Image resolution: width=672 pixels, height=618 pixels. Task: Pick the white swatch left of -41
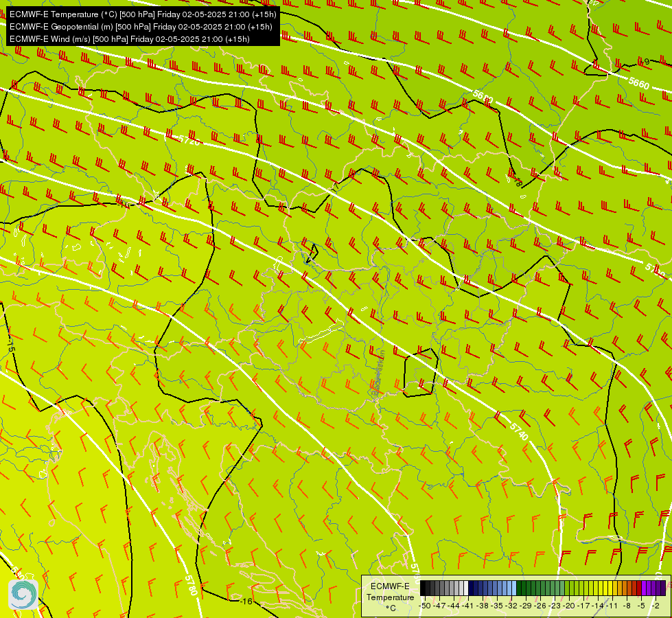(x=466, y=588)
